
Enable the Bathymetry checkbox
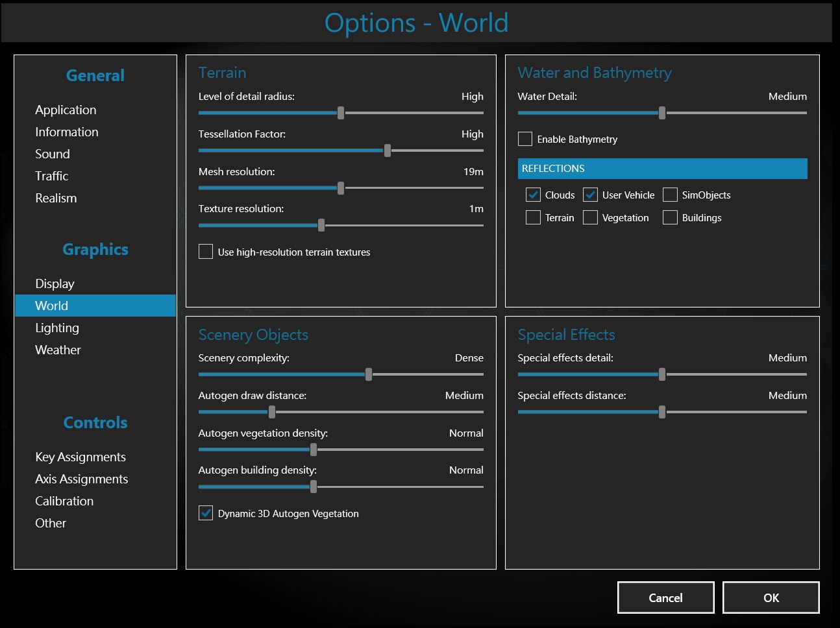[525, 139]
